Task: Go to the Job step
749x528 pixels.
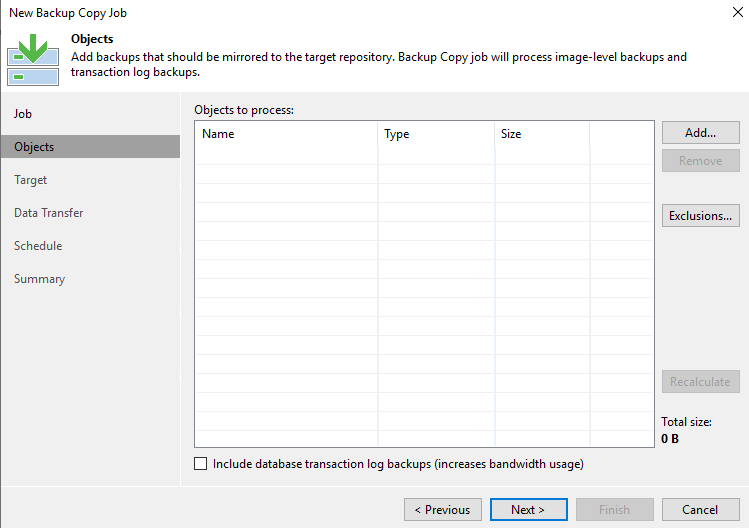Action: (23, 114)
